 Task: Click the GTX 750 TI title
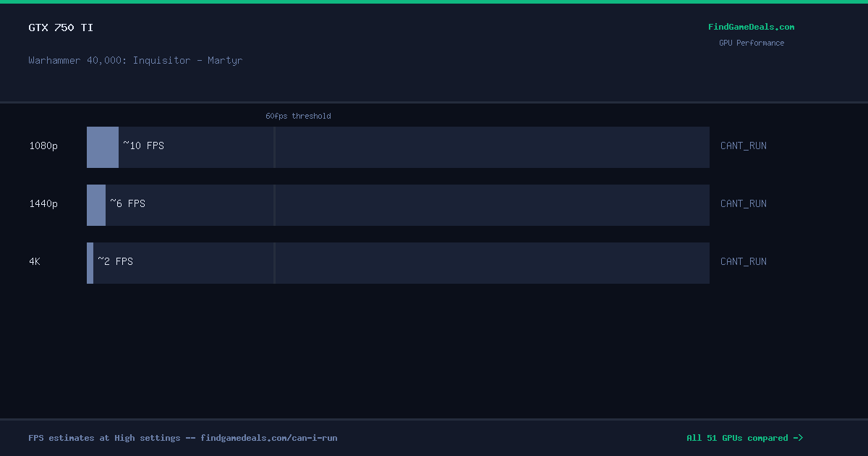pyautogui.click(x=61, y=28)
